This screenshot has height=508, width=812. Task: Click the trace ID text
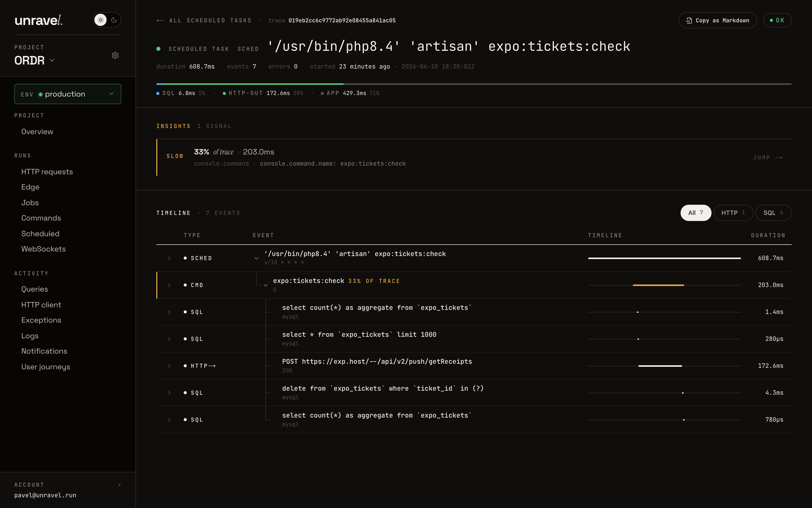pyautogui.click(x=342, y=21)
